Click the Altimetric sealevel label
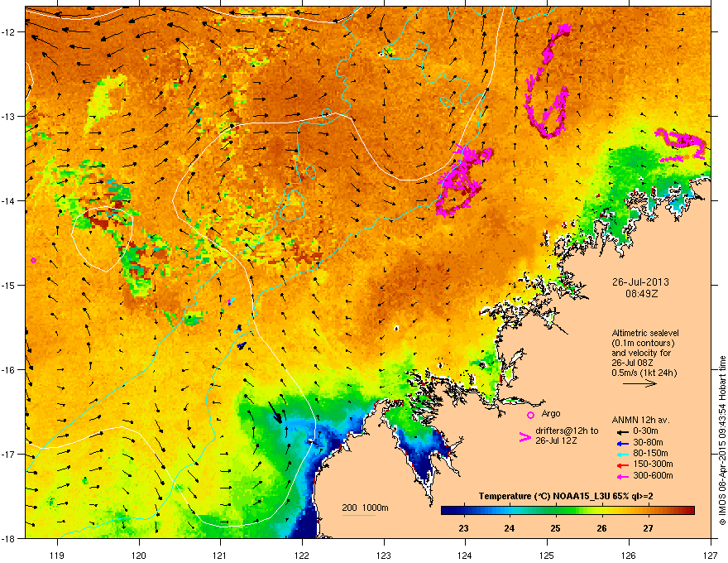 point(645,333)
